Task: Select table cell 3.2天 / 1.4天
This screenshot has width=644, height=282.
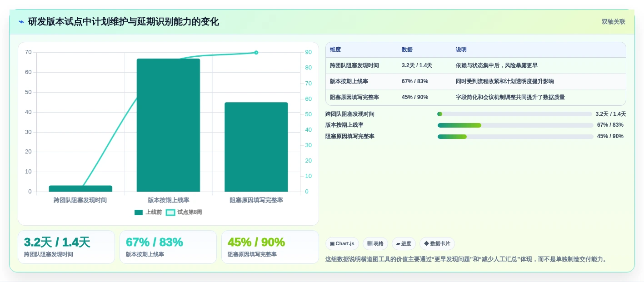Action: click(x=417, y=65)
